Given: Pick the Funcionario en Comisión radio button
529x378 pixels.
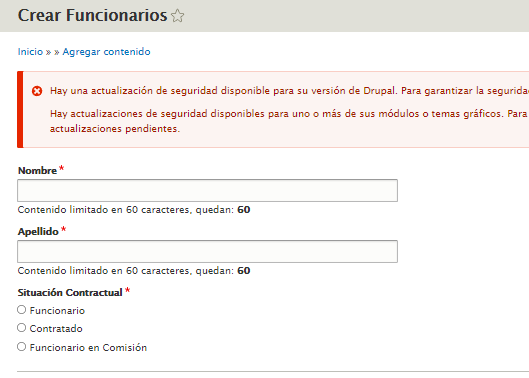Looking at the screenshot, I should [x=22, y=346].
